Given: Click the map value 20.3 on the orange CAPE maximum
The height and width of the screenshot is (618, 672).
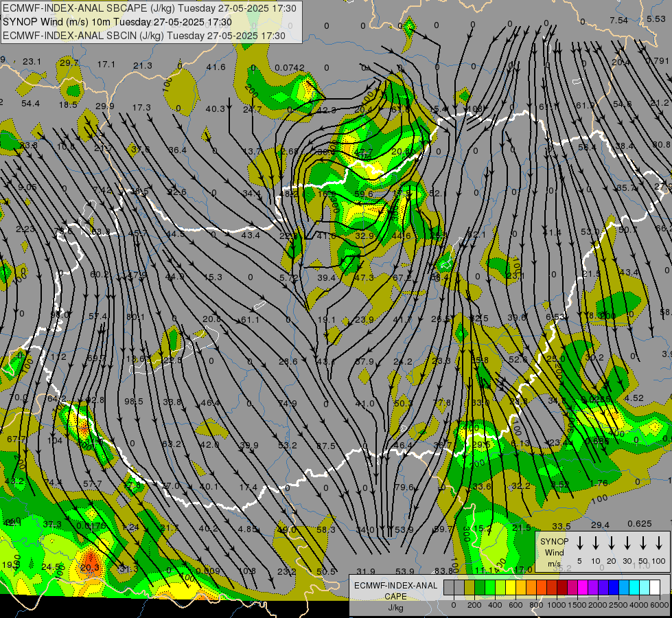Looking at the screenshot, I should click(89, 567).
